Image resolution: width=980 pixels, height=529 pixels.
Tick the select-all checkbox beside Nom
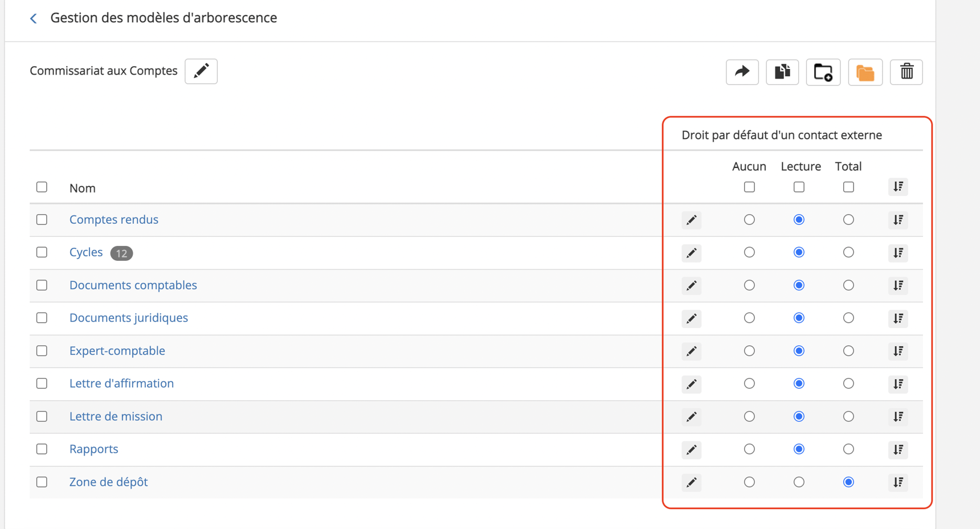tap(42, 187)
